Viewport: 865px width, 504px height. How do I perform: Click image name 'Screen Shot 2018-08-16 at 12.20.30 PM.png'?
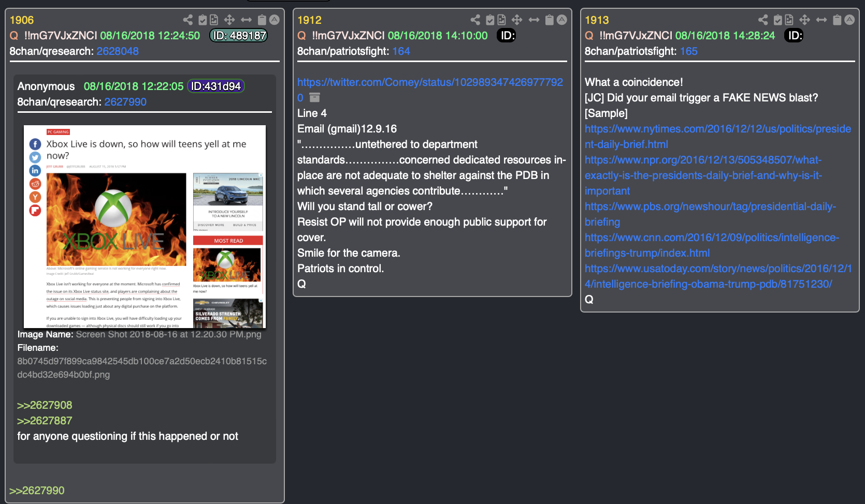(x=168, y=334)
